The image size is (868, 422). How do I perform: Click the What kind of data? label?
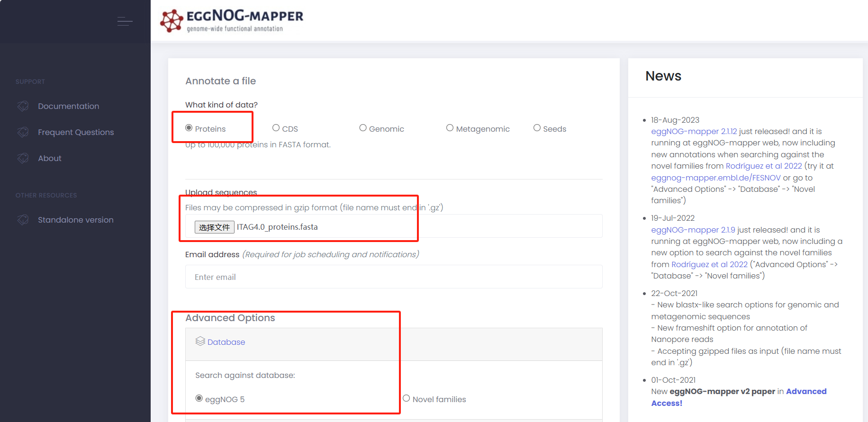[221, 105]
